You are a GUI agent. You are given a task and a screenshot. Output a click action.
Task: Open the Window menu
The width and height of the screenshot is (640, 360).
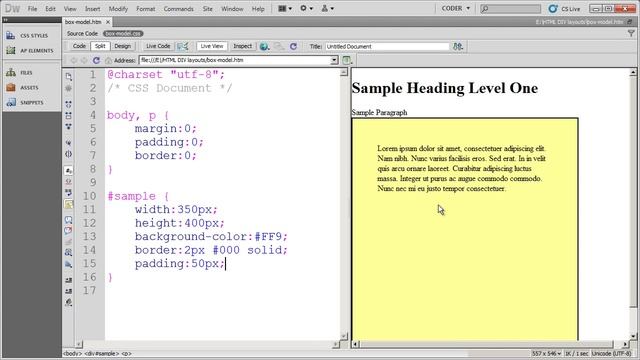click(x=232, y=9)
